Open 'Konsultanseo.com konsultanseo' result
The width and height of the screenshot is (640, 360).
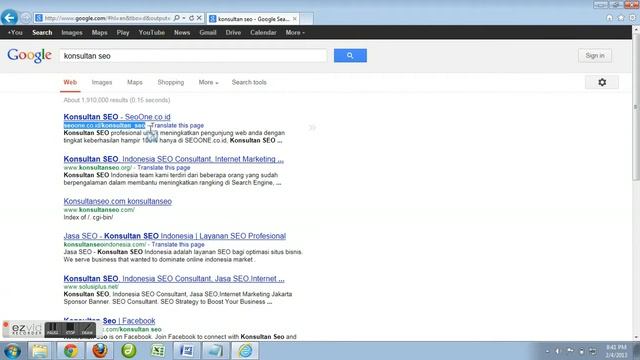(x=118, y=201)
